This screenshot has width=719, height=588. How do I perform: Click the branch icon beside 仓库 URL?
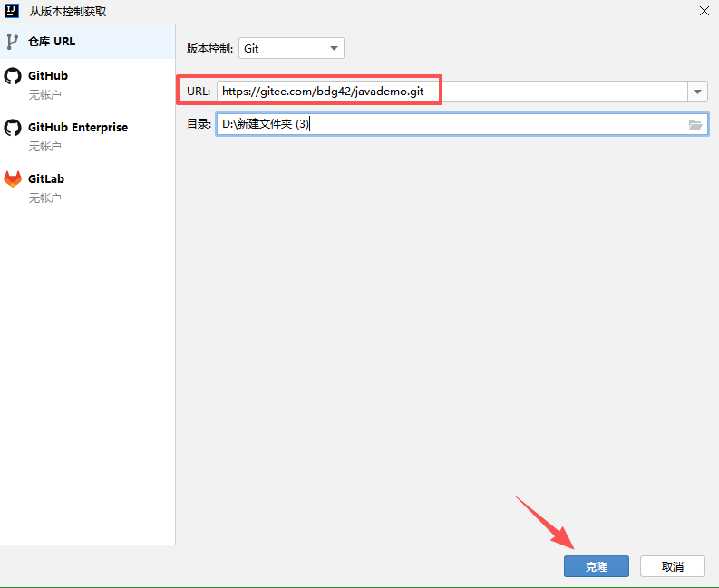point(13,42)
